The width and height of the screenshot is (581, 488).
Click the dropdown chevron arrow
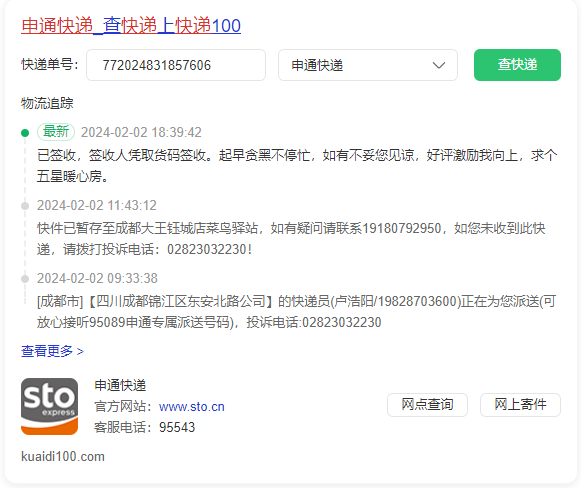[439, 65]
